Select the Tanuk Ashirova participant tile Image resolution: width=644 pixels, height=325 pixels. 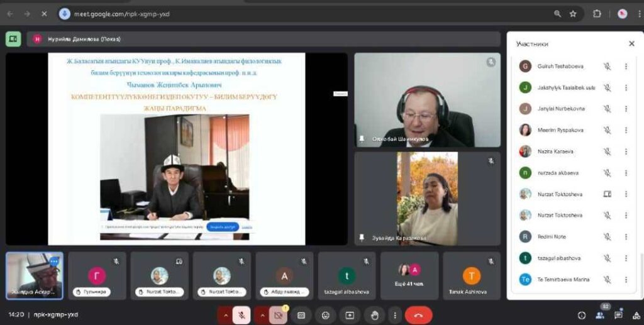[472, 276]
